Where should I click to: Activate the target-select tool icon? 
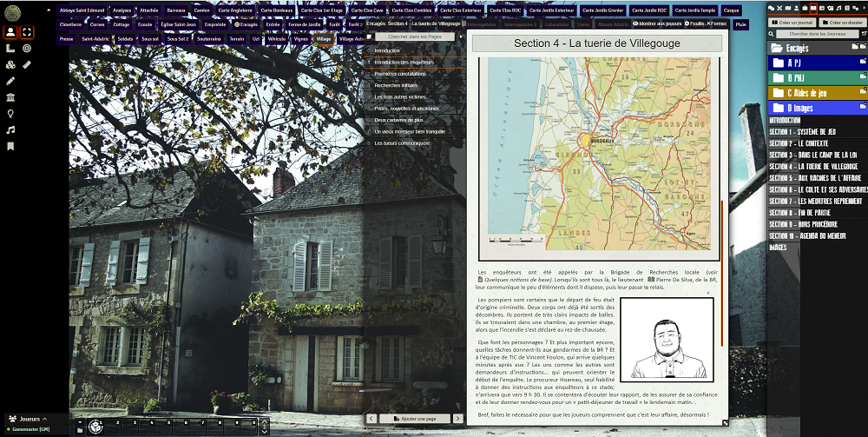(28, 49)
